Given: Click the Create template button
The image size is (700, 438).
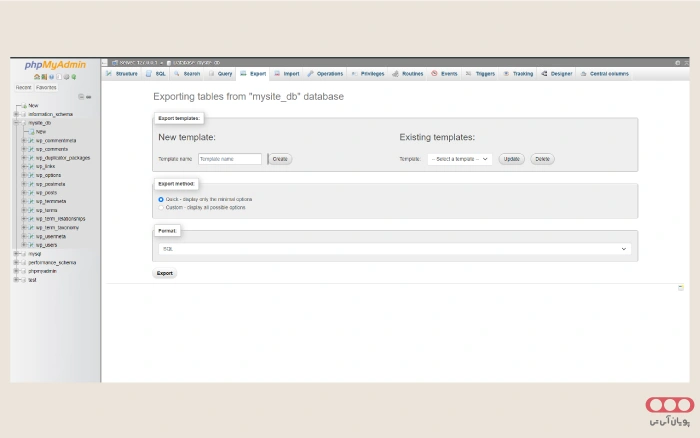Looking at the screenshot, I should (x=280, y=159).
